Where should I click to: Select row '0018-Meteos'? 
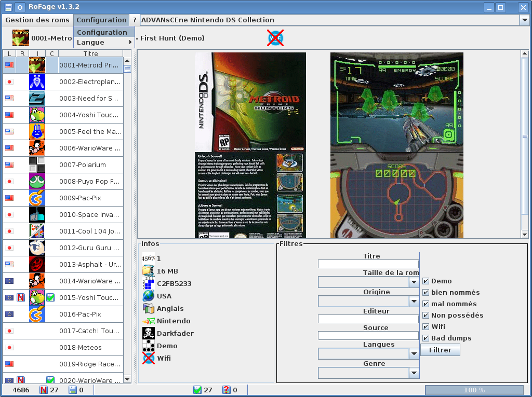click(x=63, y=348)
